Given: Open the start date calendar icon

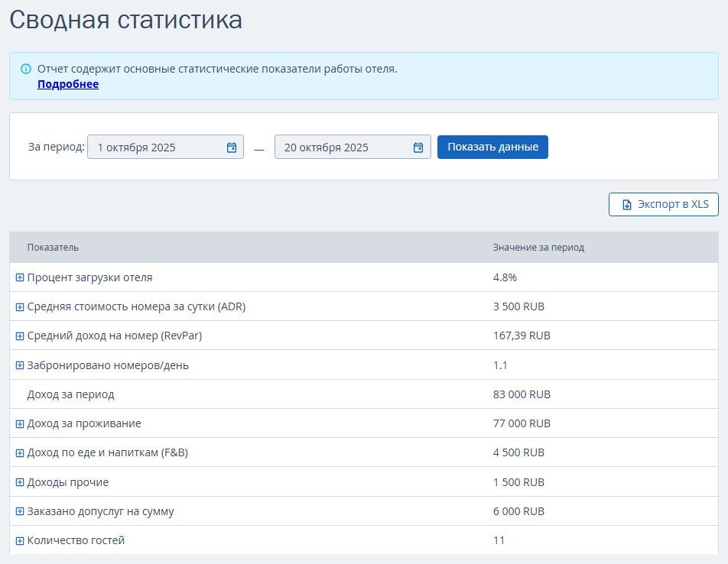Looking at the screenshot, I should (232, 147).
